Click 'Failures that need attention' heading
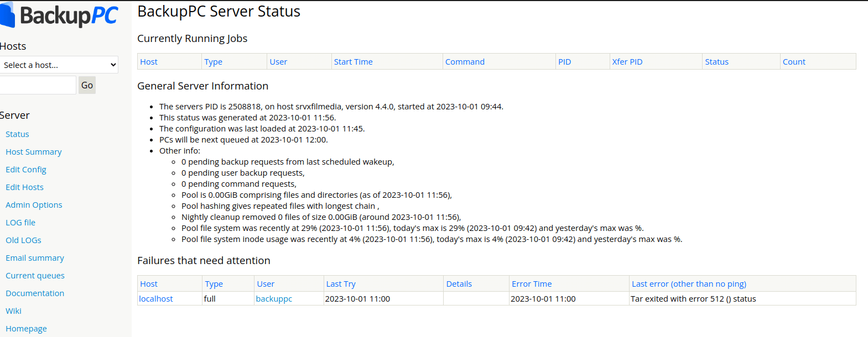This screenshot has height=337, width=868. pos(204,261)
